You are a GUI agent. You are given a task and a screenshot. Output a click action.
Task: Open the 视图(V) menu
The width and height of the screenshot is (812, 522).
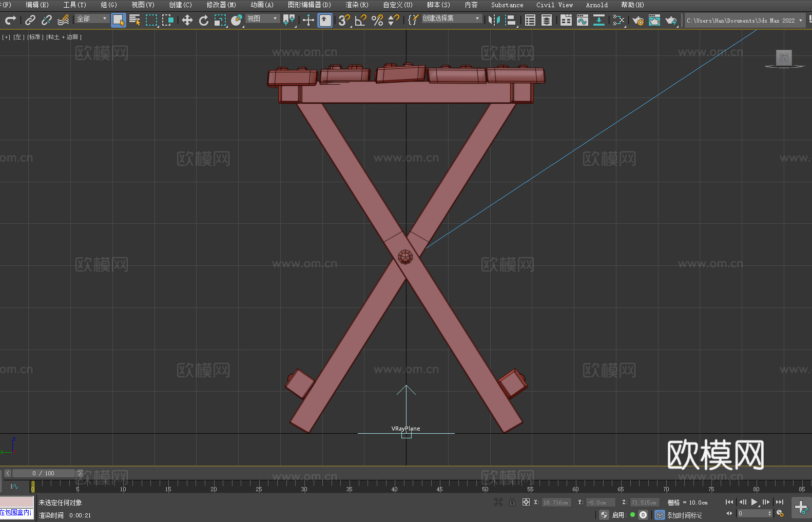click(x=143, y=5)
